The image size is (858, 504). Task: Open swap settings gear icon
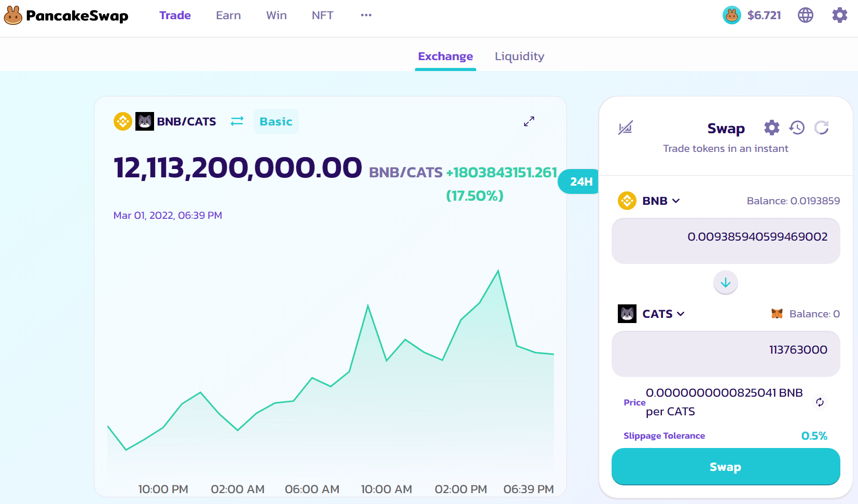coord(771,128)
